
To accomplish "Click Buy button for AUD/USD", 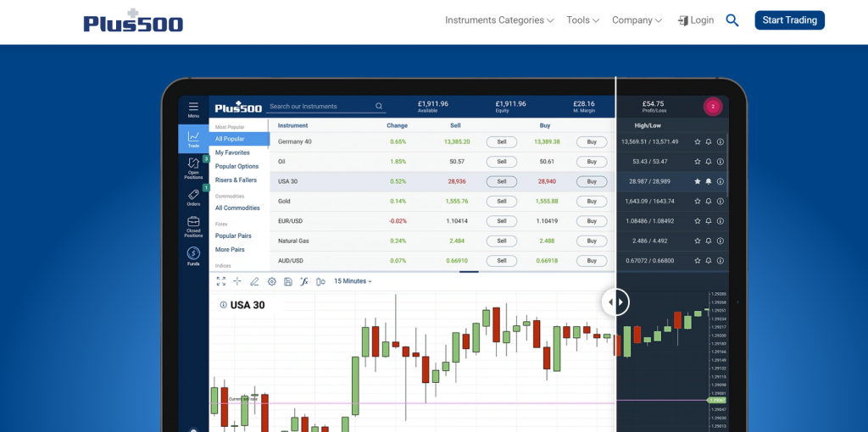I will pyautogui.click(x=592, y=261).
